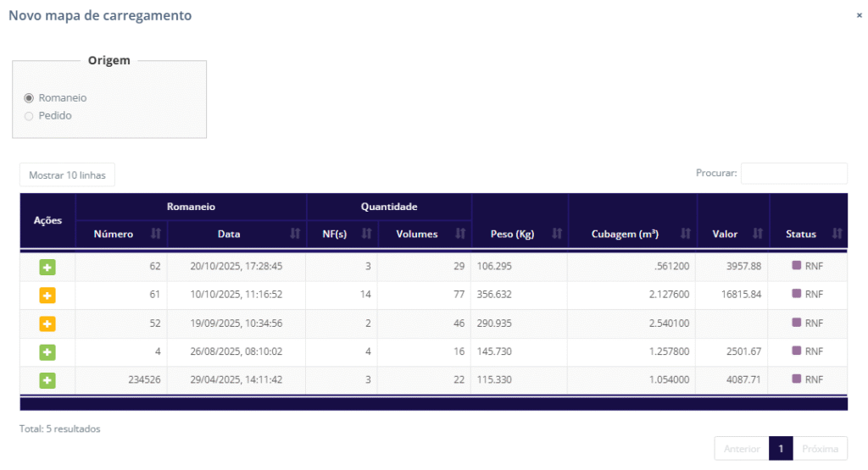Click the Anterior pagination button

pos(742,449)
